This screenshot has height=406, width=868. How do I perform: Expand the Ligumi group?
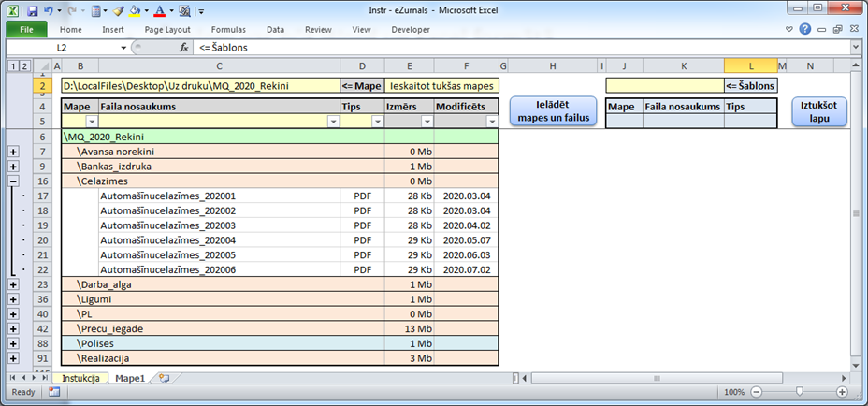[x=13, y=299]
